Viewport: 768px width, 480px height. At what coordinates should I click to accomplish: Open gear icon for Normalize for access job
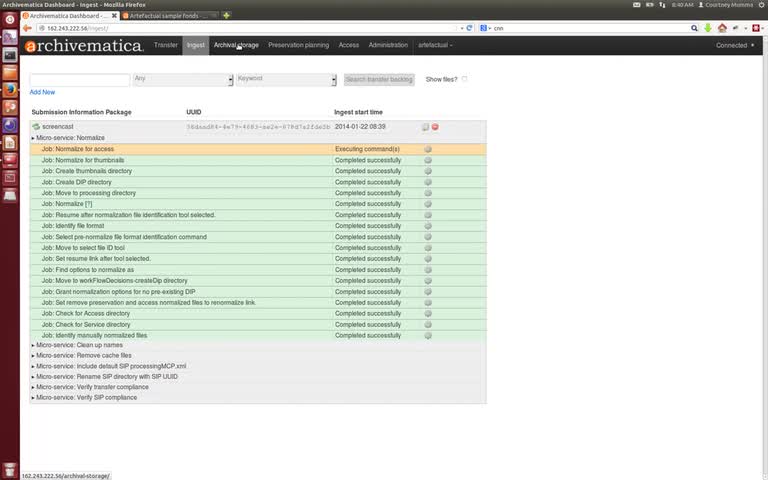(x=428, y=149)
